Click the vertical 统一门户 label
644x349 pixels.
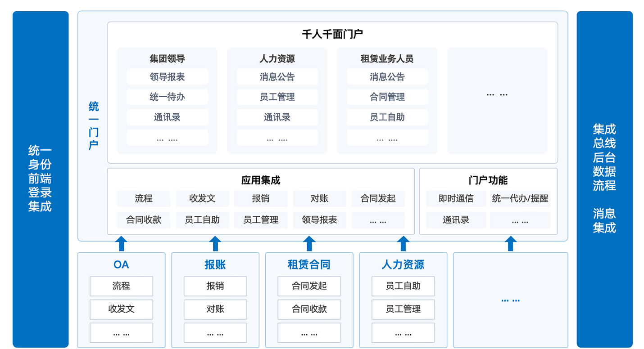click(94, 126)
